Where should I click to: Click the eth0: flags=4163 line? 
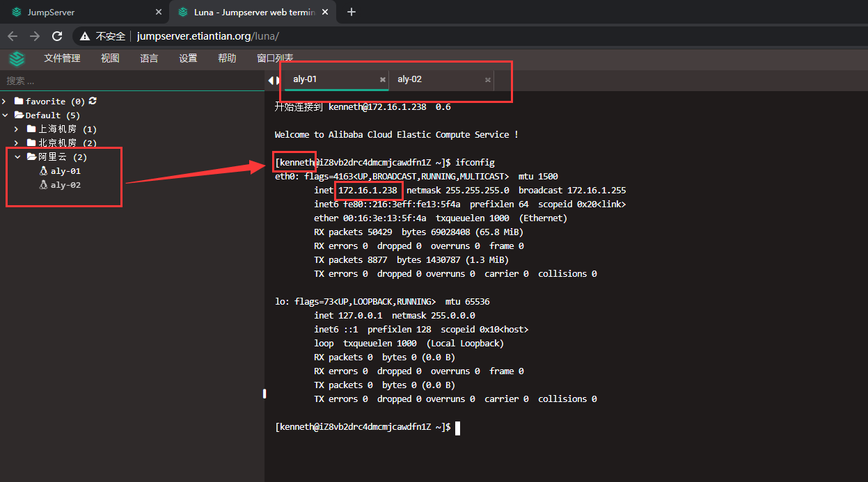click(416, 177)
